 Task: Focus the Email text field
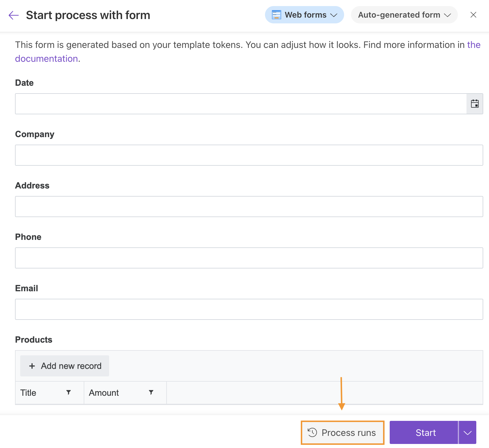point(249,309)
